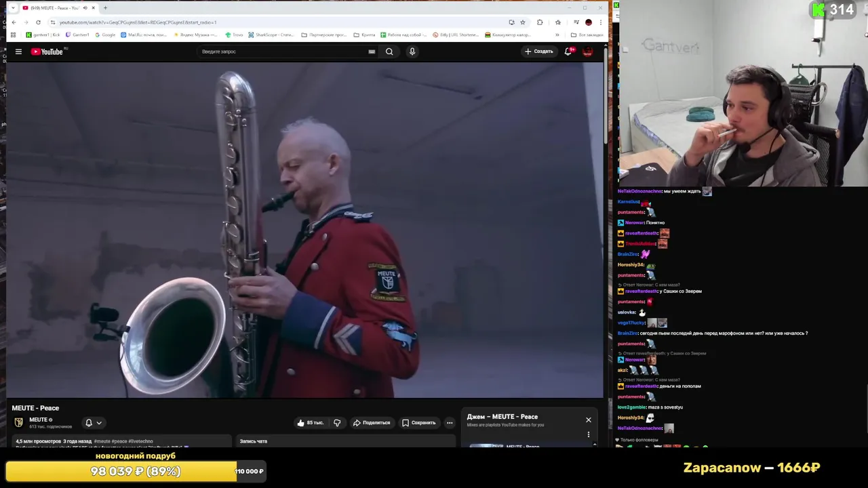The width and height of the screenshot is (868, 488).
Task: Expand the Запись чата chat replay
Action: tap(346, 441)
